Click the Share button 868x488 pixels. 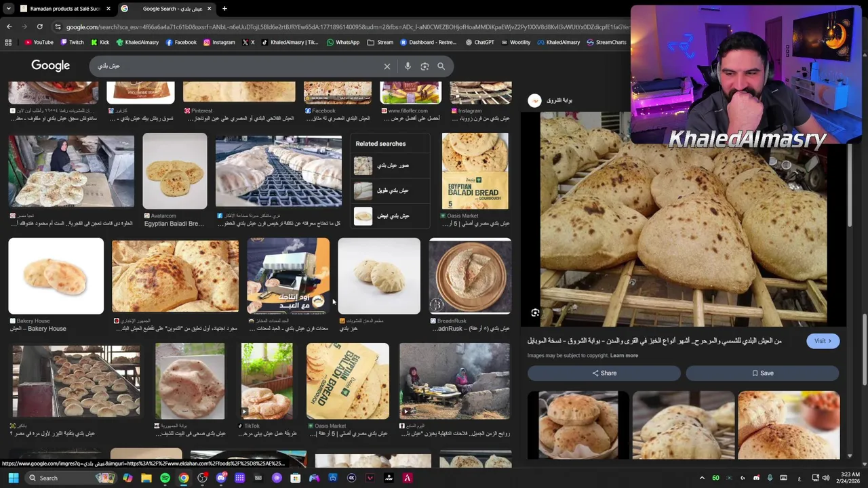tap(604, 373)
